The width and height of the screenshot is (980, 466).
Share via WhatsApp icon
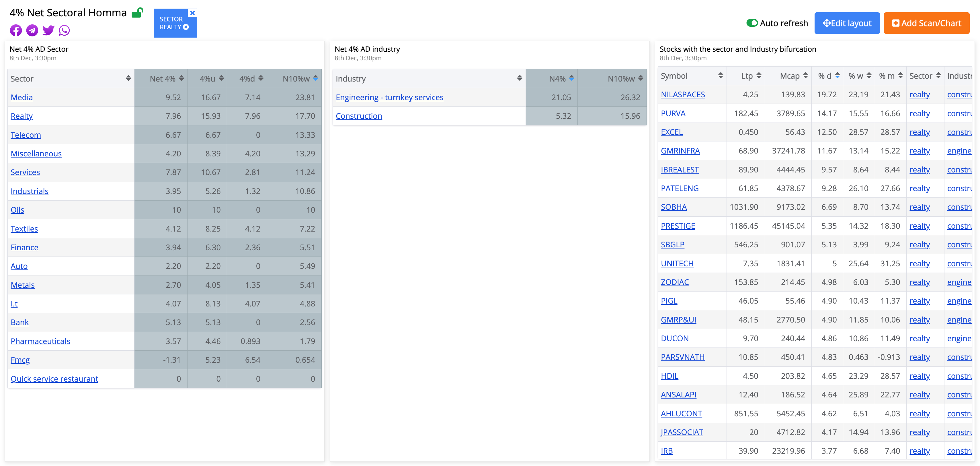(64, 30)
